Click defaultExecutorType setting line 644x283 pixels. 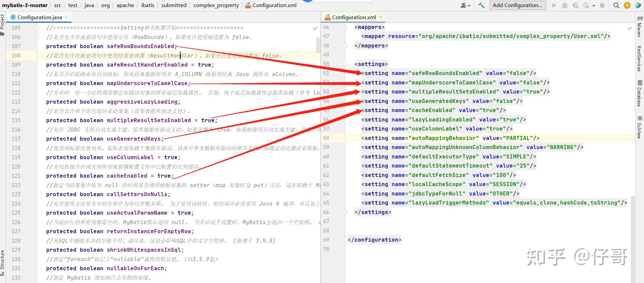tap(449, 156)
